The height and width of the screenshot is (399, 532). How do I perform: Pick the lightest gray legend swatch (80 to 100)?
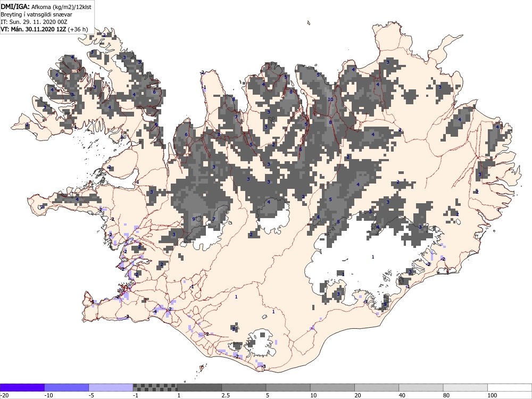(x=465, y=387)
